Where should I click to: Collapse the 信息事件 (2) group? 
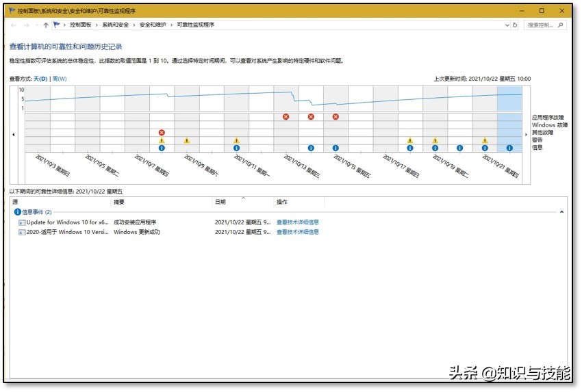[x=561, y=212]
